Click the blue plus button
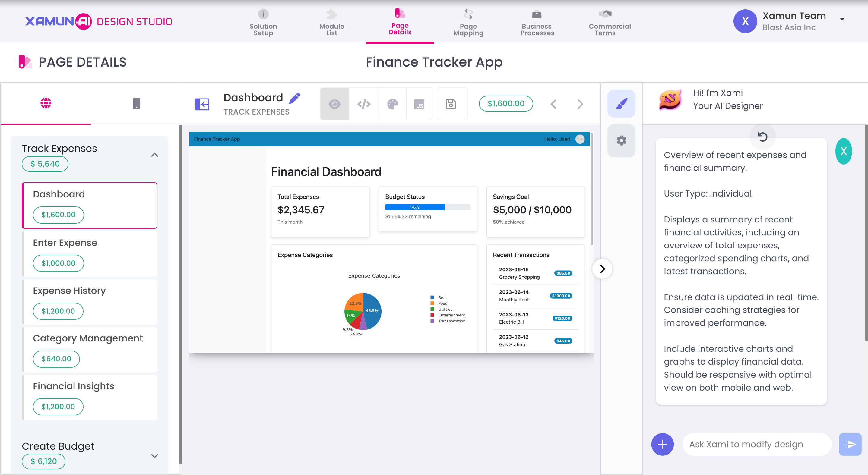 [x=662, y=444]
